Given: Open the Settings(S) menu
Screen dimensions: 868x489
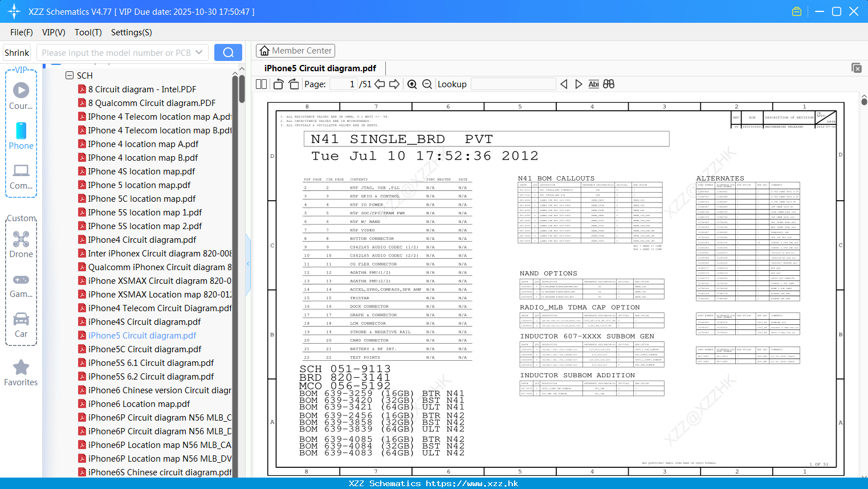Looking at the screenshot, I should coord(132,32).
